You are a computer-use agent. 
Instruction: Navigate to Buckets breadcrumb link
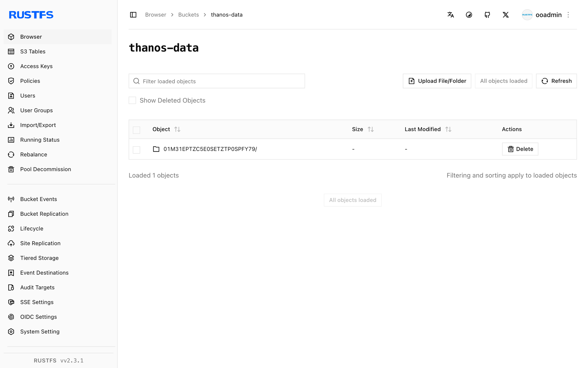tap(188, 15)
